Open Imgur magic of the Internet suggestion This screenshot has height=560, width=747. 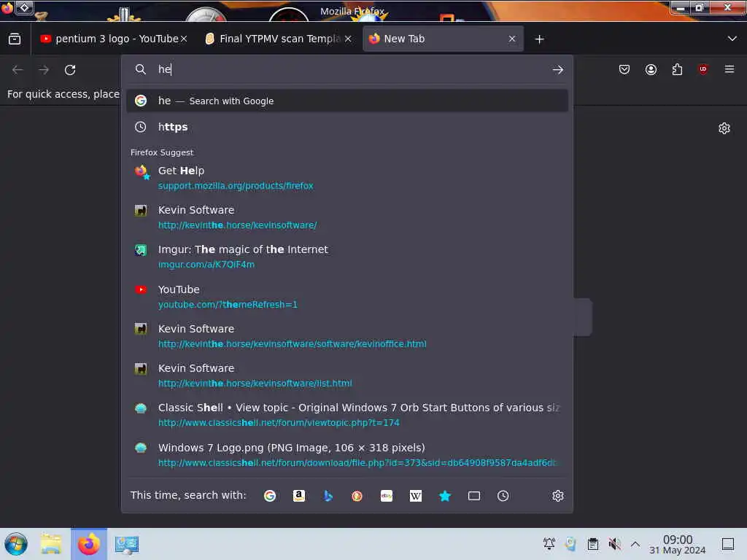pos(347,257)
